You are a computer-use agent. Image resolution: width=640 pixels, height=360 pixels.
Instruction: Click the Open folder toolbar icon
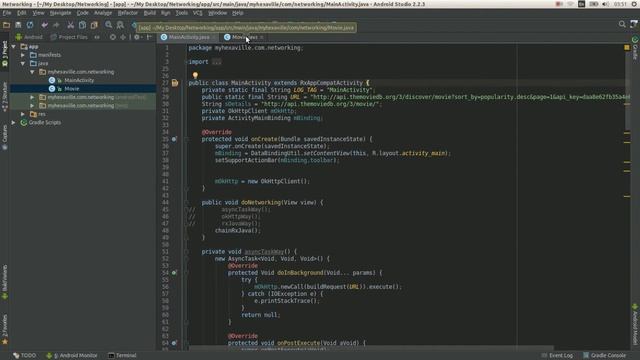[x=6, y=25]
